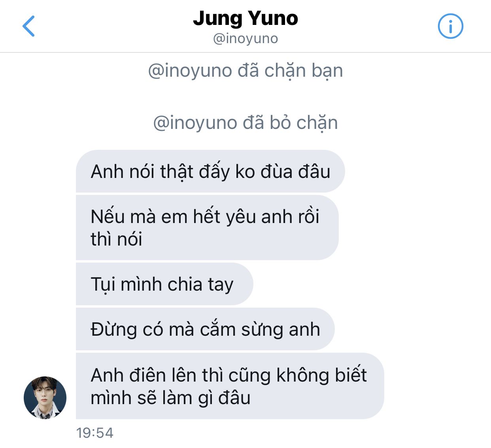Open conversation info via the circled i icon
This screenshot has width=491, height=448.
[450, 26]
